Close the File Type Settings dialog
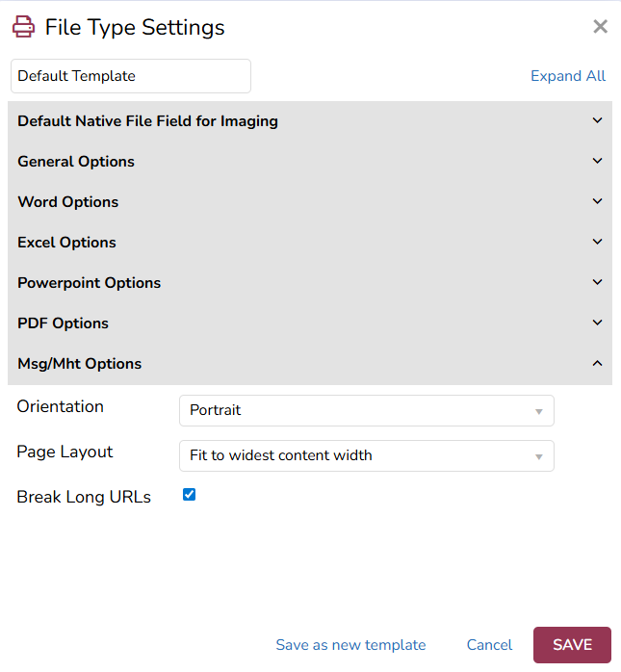The image size is (621, 672). [600, 27]
